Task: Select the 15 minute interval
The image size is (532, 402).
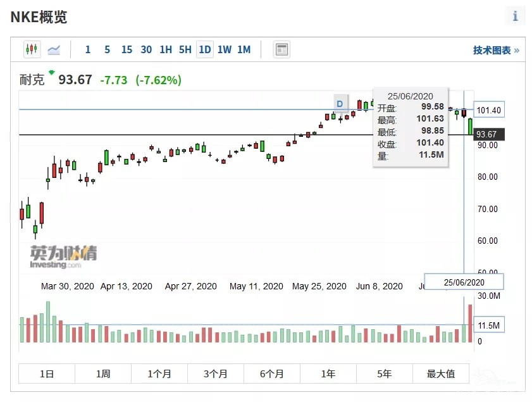Action: pyautogui.click(x=127, y=49)
